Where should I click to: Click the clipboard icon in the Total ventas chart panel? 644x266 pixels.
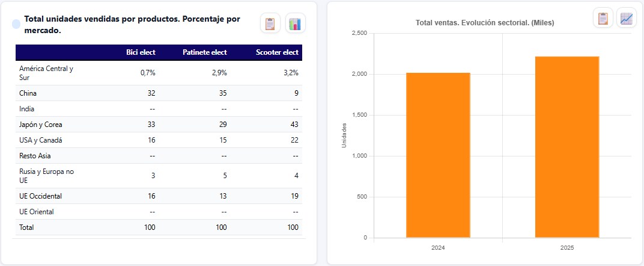[603, 18]
